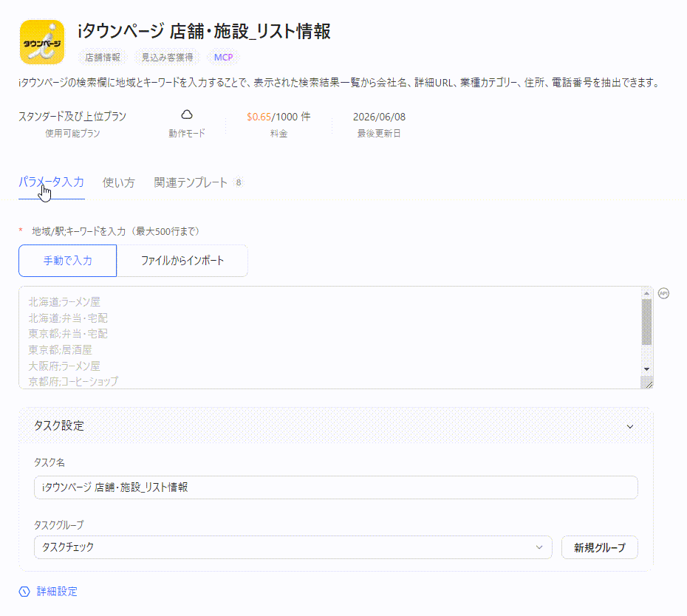687x616 pixels.
Task: Open the タスクグループ dropdown
Action: (x=293, y=547)
